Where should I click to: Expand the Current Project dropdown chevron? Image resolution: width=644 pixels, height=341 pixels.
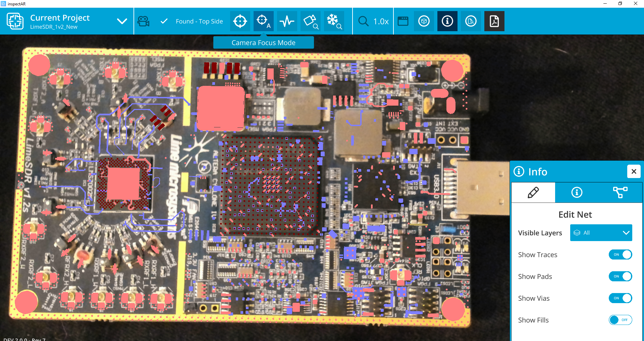pos(122,21)
